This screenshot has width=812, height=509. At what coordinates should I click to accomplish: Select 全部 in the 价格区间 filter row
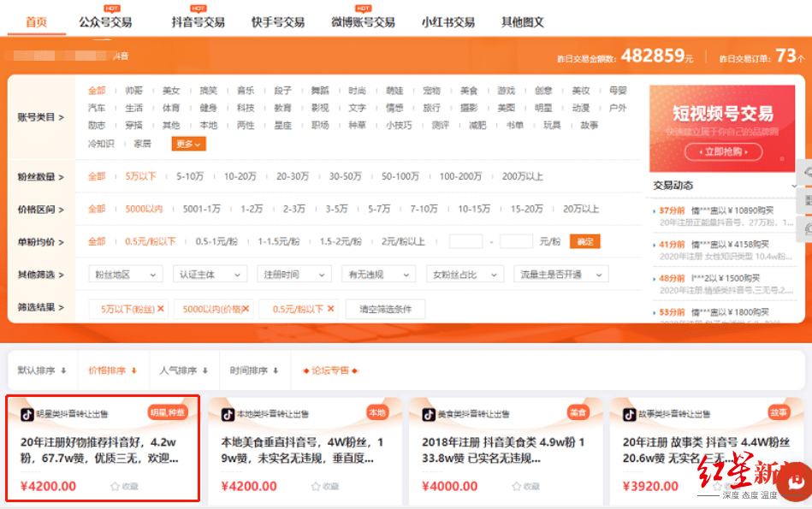[x=97, y=210]
